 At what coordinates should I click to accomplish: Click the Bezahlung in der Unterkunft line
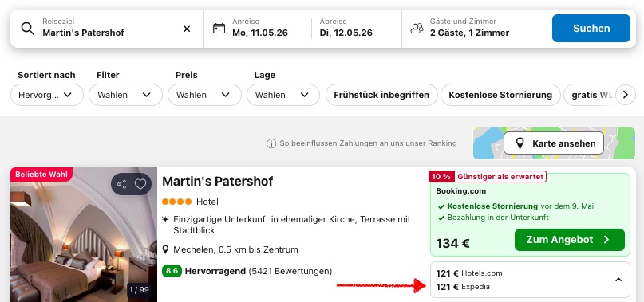click(498, 218)
